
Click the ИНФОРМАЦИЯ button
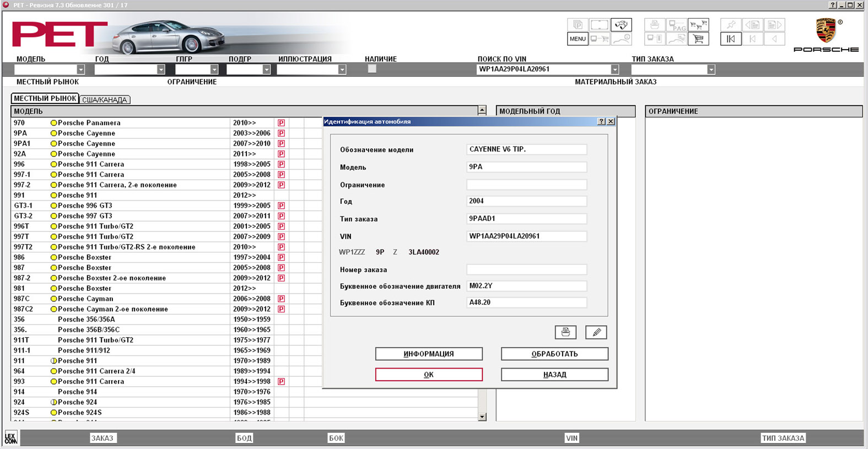click(x=429, y=354)
